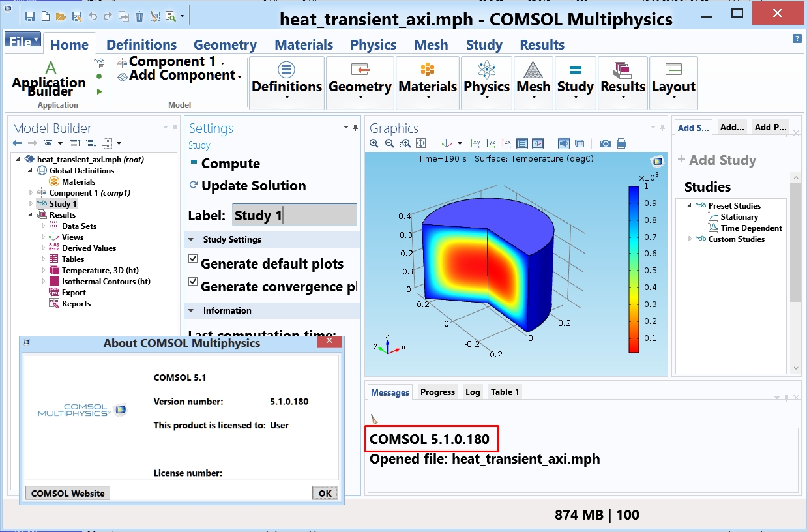Image resolution: width=807 pixels, height=532 pixels.
Task: Switch to the Definitions ribbon tab
Action: (141, 45)
